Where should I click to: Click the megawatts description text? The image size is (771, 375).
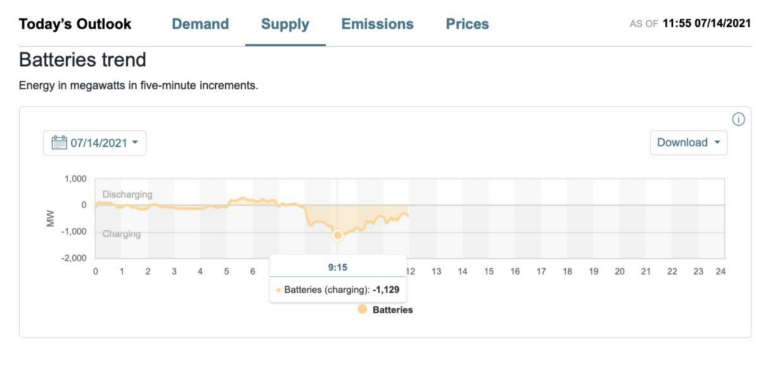click(x=139, y=86)
